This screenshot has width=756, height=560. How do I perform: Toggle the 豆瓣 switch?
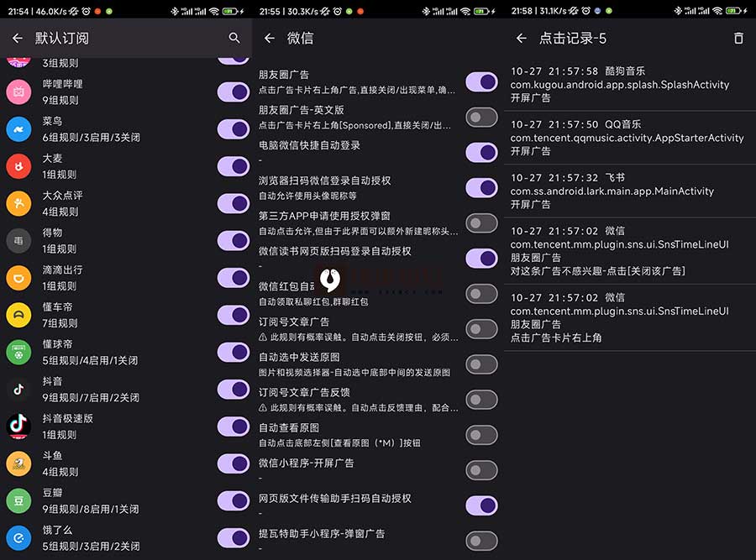pyautogui.click(x=234, y=500)
